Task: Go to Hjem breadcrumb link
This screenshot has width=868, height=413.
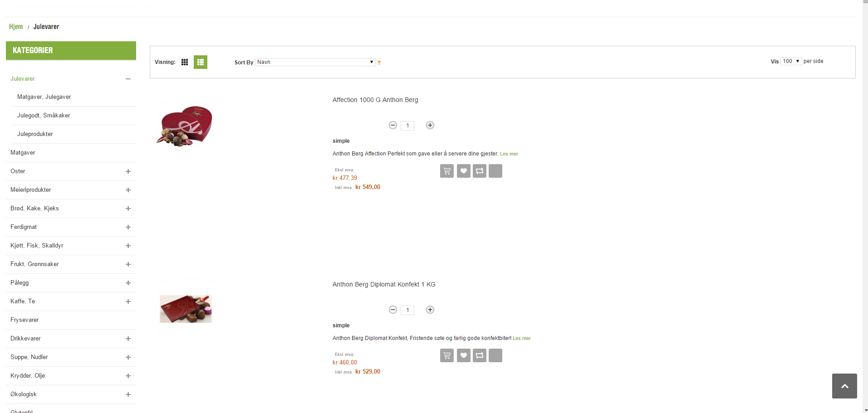Action: pyautogui.click(x=16, y=27)
